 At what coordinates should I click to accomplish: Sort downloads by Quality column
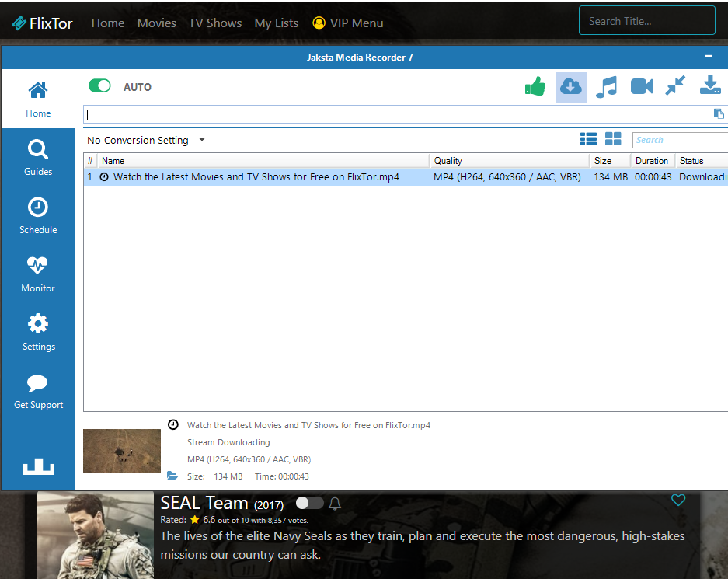pos(510,161)
